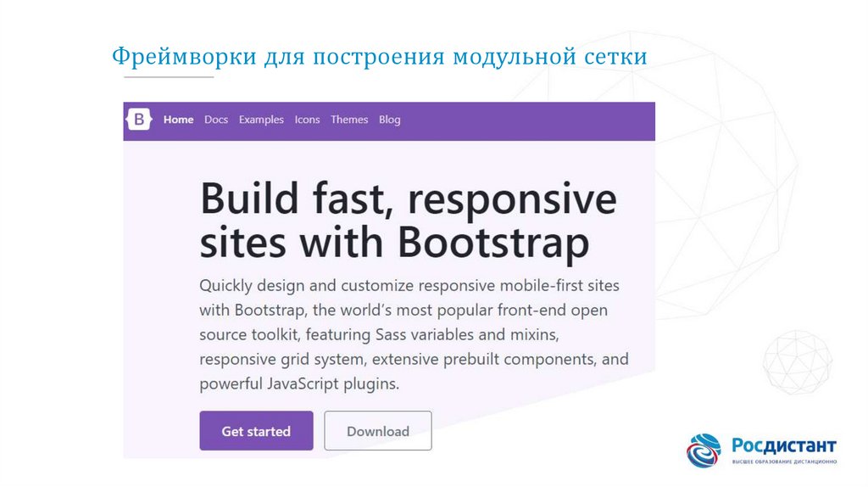Click the Росдистант logo icon
The image size is (868, 487).
point(704,451)
